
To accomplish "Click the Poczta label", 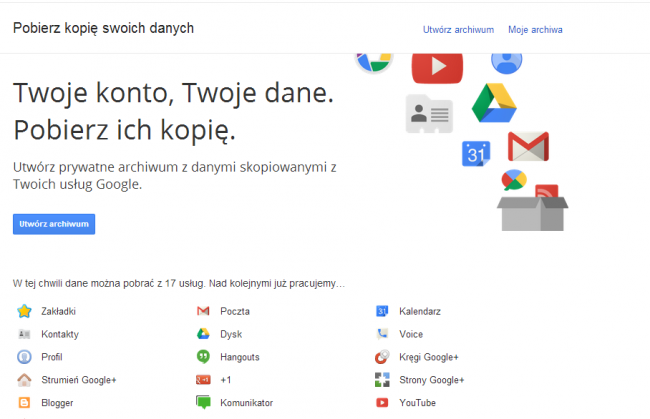I will (x=235, y=311).
